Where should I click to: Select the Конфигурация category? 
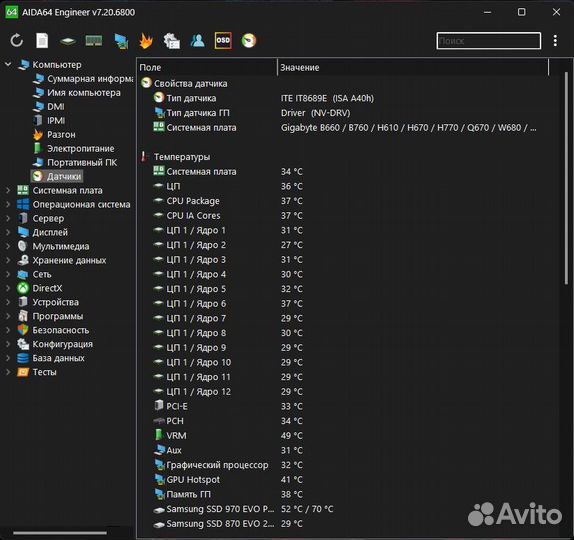point(55,344)
